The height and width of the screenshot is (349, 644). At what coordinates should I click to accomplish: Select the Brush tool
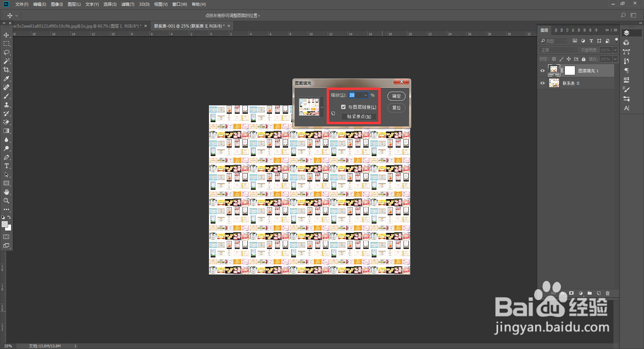[6, 96]
